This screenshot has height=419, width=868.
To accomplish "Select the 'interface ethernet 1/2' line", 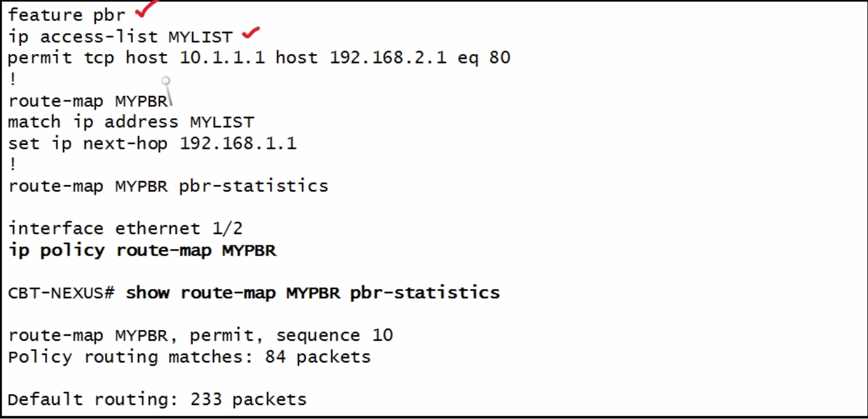I will coord(125,228).
